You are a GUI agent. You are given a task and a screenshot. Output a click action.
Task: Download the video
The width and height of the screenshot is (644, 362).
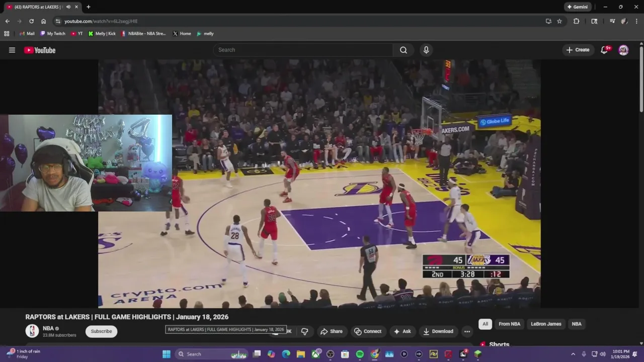pyautogui.click(x=438, y=331)
